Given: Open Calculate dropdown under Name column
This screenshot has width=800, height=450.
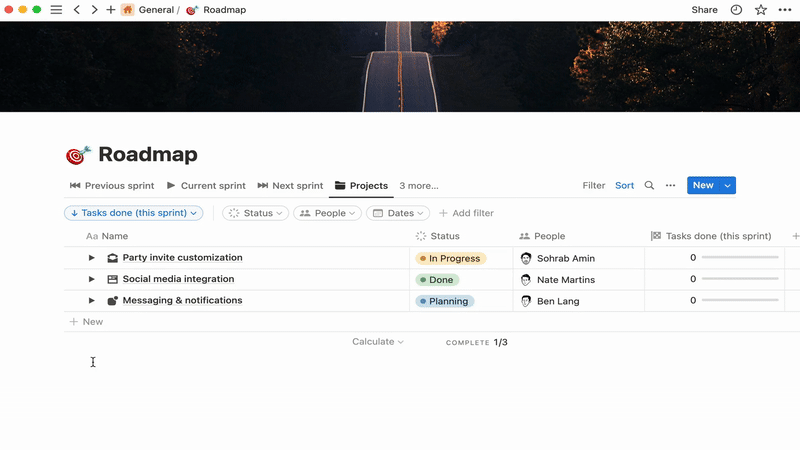Looking at the screenshot, I should click(x=378, y=341).
